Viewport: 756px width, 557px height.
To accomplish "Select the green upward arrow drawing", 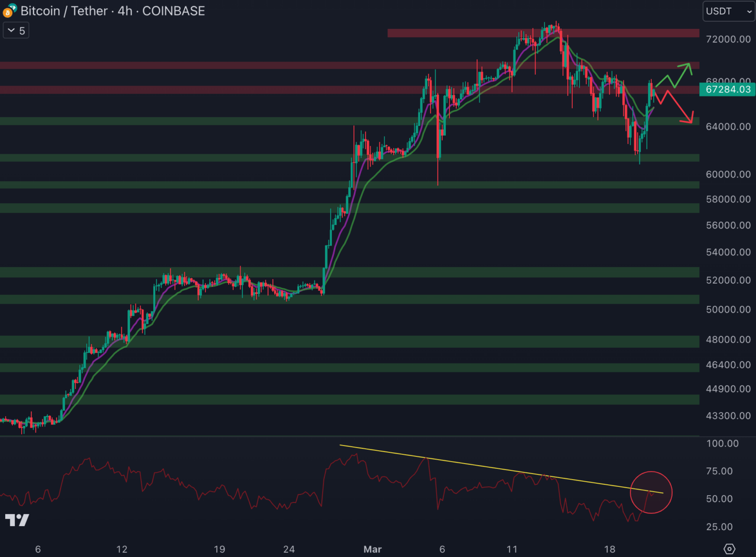I will click(x=675, y=76).
